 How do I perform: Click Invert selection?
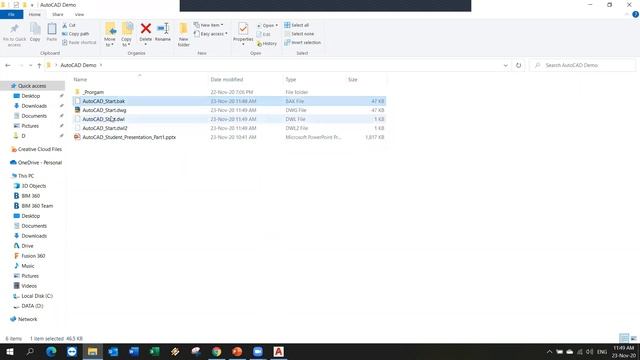[302, 42]
